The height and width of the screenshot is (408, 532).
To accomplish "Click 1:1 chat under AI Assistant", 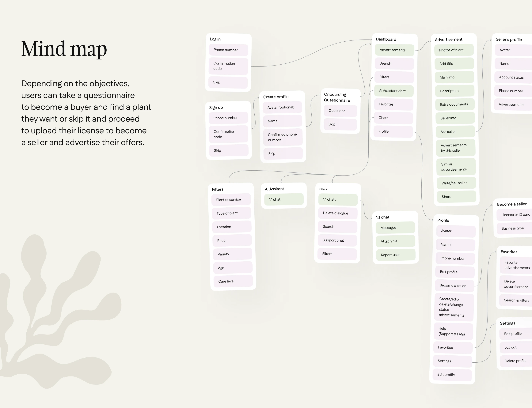I will 284,199.
